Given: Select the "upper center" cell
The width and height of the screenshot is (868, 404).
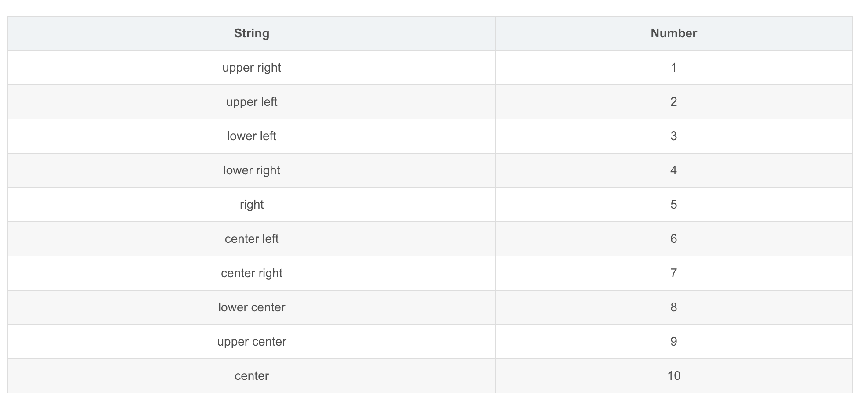Looking at the screenshot, I should [251, 342].
